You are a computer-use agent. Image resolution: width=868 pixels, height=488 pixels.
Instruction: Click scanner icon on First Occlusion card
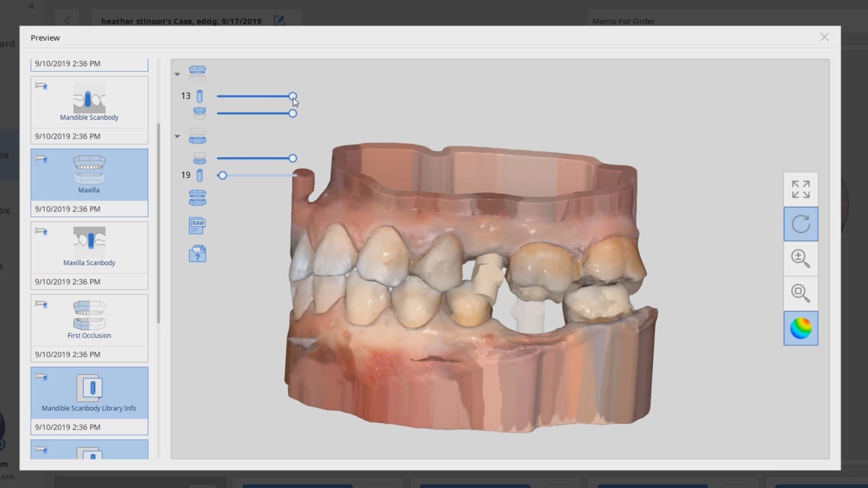pyautogui.click(x=41, y=304)
